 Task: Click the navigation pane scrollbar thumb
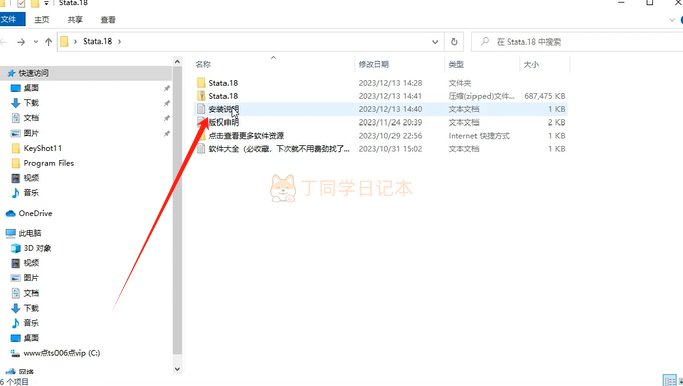(177, 211)
